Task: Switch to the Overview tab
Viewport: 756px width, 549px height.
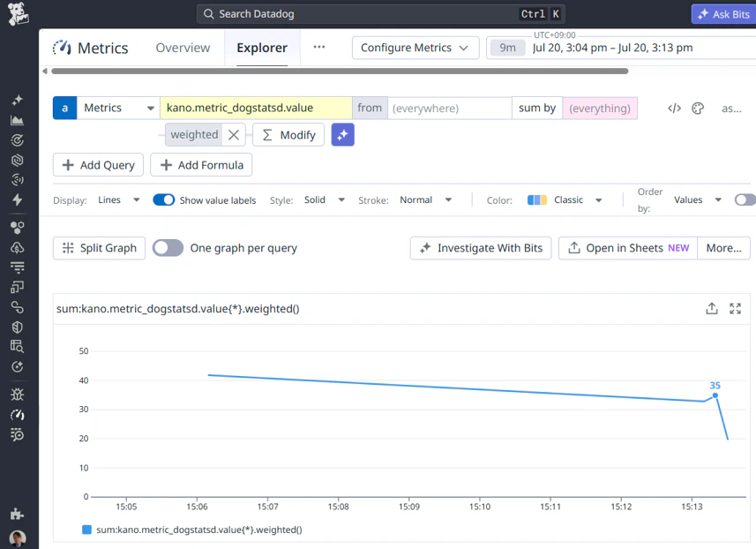Action: pyautogui.click(x=183, y=48)
